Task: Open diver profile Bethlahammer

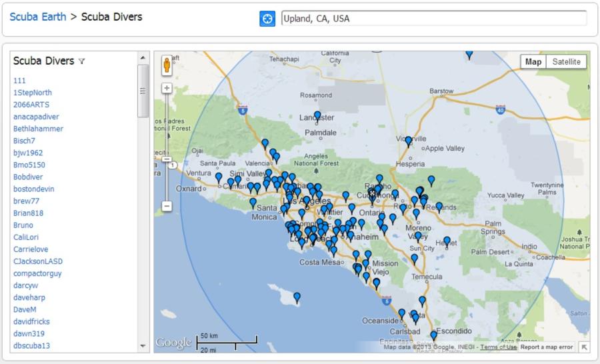Action: pos(38,129)
